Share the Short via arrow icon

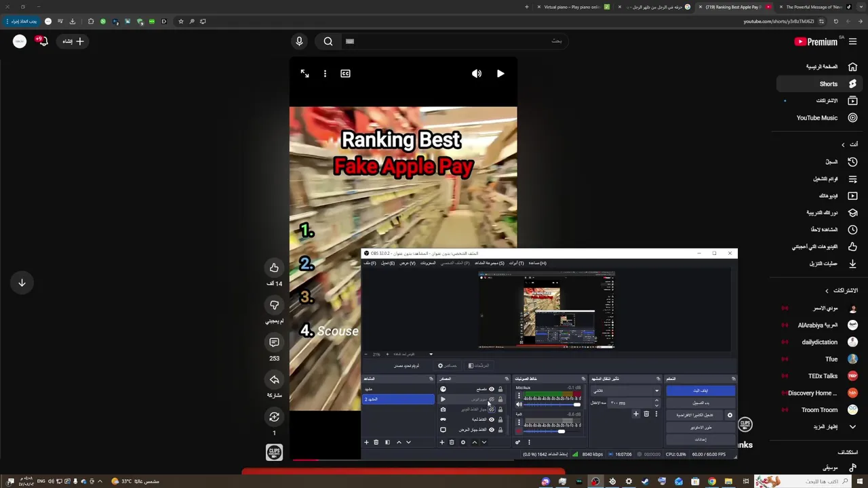coord(274,380)
